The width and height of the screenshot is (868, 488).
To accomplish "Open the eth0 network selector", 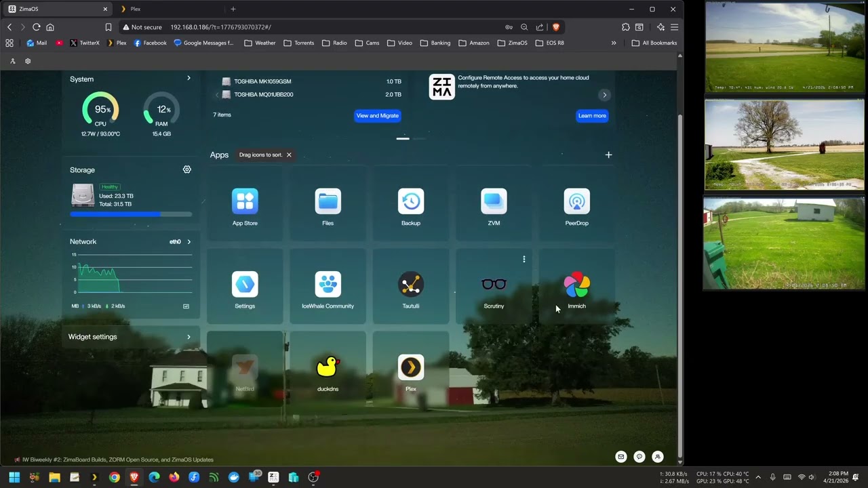I will [180, 242].
